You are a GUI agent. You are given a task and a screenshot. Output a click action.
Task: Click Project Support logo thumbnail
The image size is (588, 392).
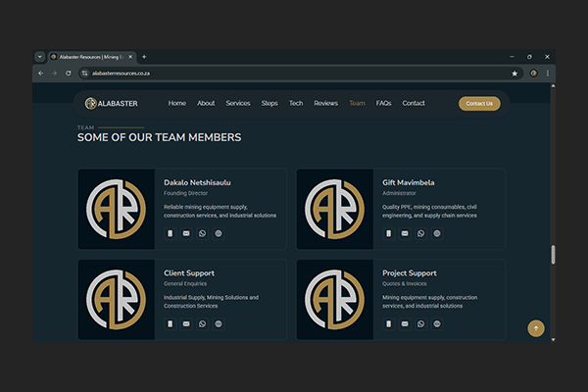pos(335,299)
